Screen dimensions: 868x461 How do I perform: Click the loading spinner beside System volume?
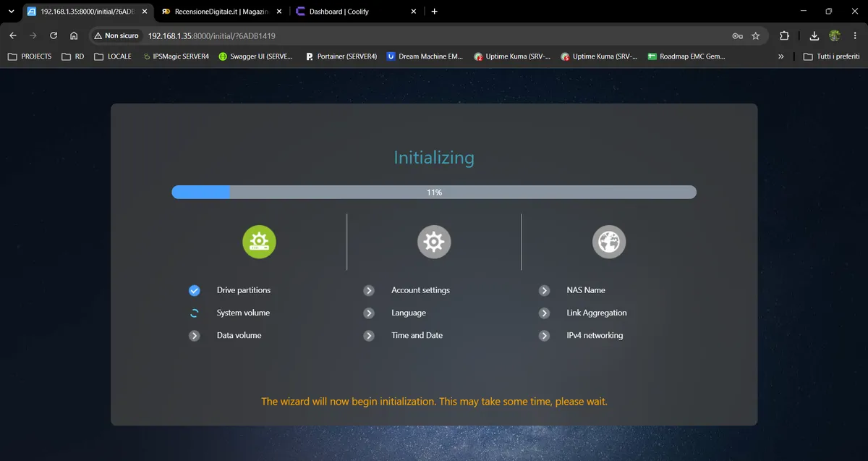click(194, 313)
